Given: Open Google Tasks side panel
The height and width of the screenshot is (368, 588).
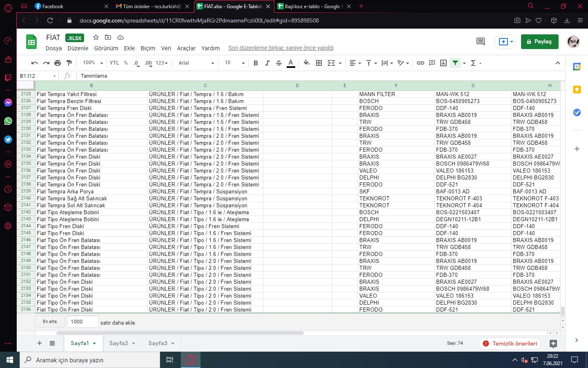Looking at the screenshot, I should tap(577, 112).
